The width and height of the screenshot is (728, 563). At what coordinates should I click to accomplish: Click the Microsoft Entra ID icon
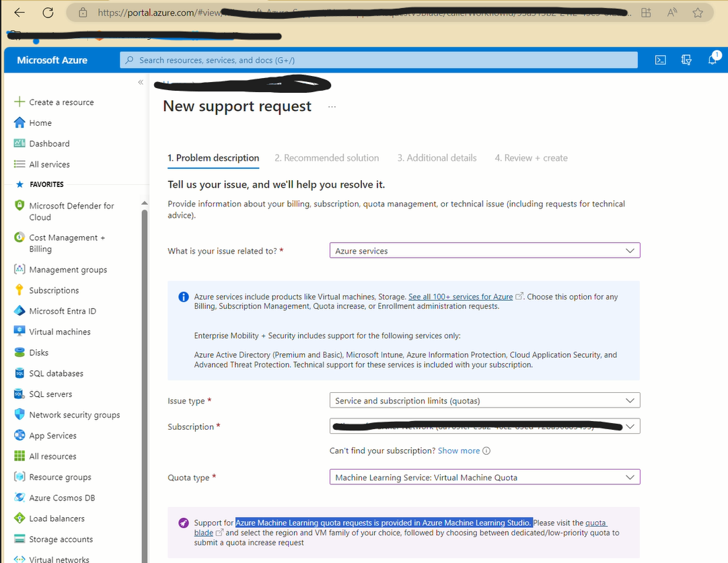(20, 311)
